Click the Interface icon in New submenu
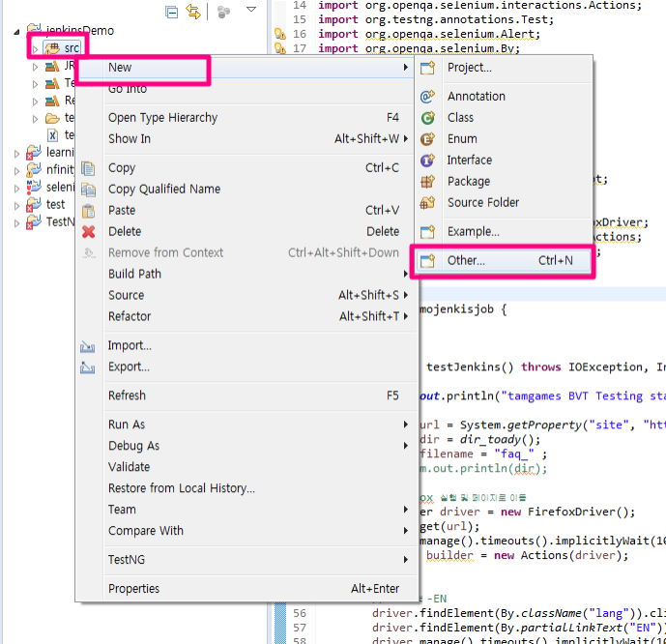Viewport: 666px width, 644px height. (428, 160)
